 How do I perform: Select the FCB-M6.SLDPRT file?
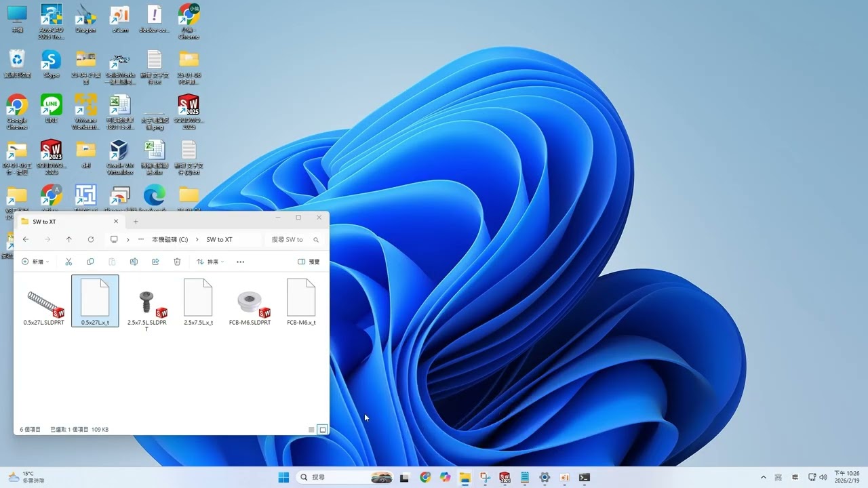click(250, 302)
